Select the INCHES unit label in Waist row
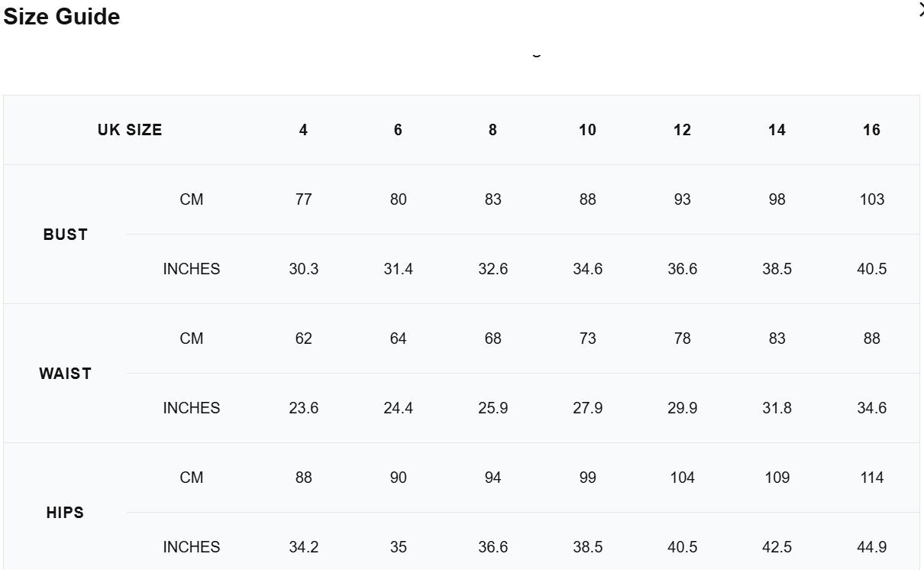924x570 pixels. pyautogui.click(x=191, y=408)
